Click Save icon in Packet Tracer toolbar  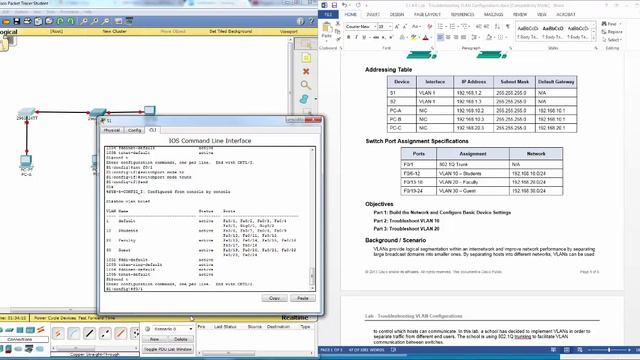[x=17, y=21]
